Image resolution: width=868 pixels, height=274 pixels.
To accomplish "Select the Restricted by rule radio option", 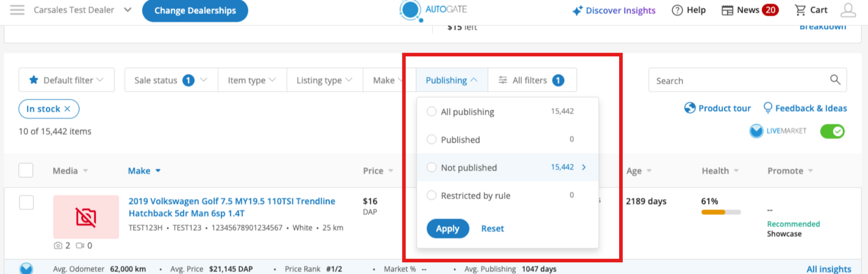I will click(x=432, y=195).
